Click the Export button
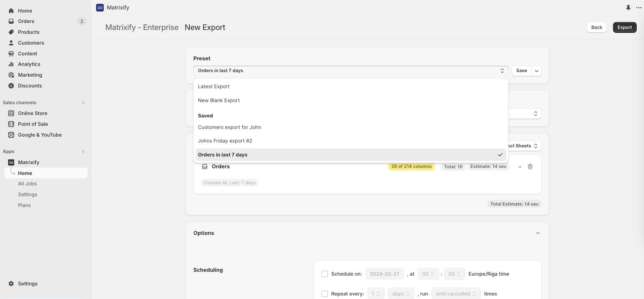Image resolution: width=644 pixels, height=299 pixels. click(x=624, y=28)
